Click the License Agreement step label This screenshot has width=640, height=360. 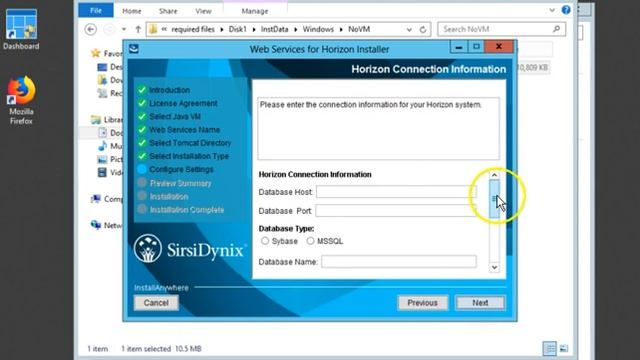[183, 104]
